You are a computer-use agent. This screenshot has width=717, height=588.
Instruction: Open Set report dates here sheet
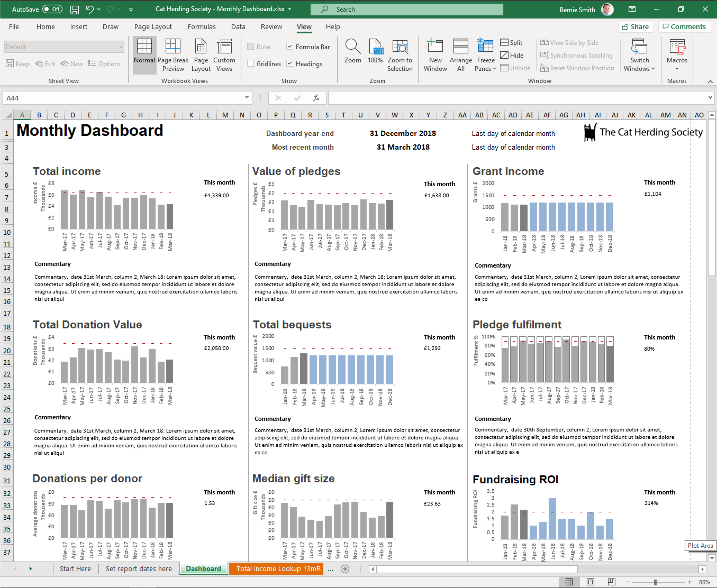point(139,569)
